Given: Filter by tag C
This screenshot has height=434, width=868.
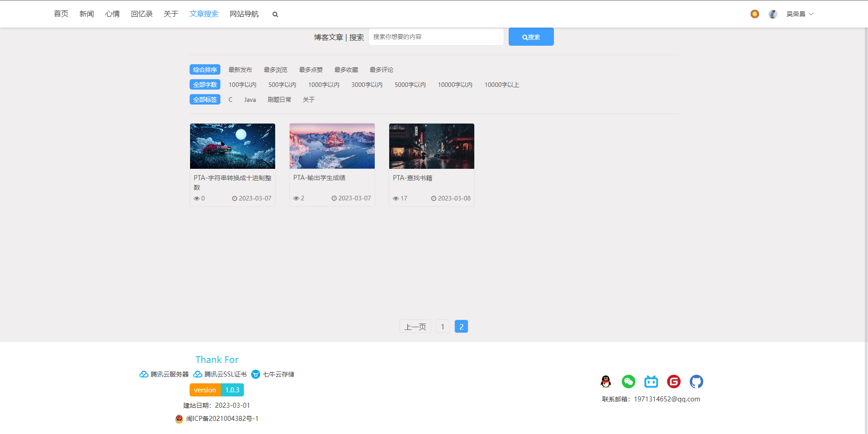Looking at the screenshot, I should coord(230,100).
